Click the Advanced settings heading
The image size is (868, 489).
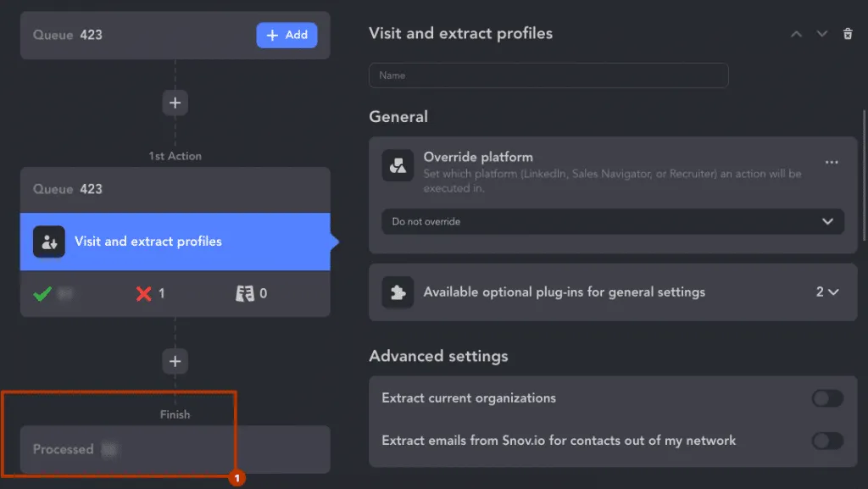click(x=438, y=356)
